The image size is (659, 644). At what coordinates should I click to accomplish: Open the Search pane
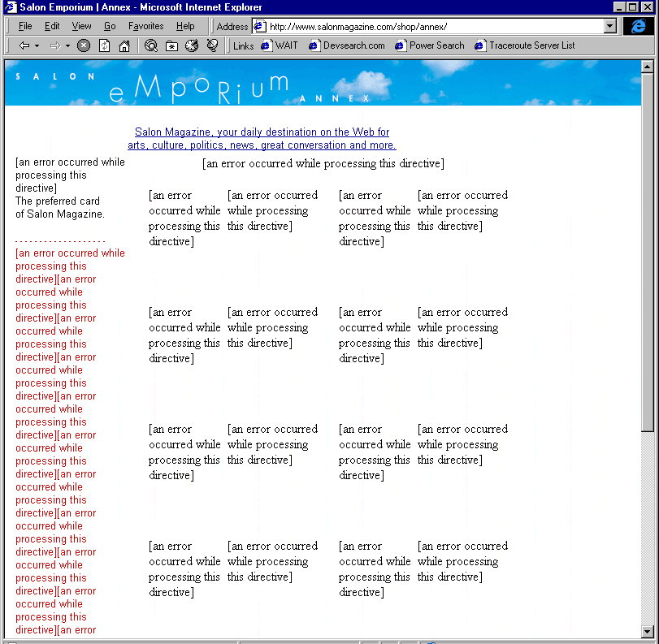click(x=151, y=45)
